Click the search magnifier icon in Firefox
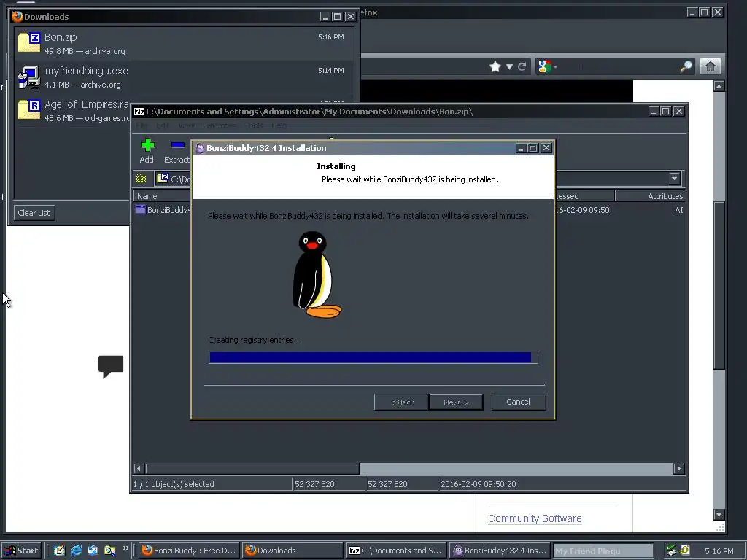747x560 pixels. pos(686,66)
